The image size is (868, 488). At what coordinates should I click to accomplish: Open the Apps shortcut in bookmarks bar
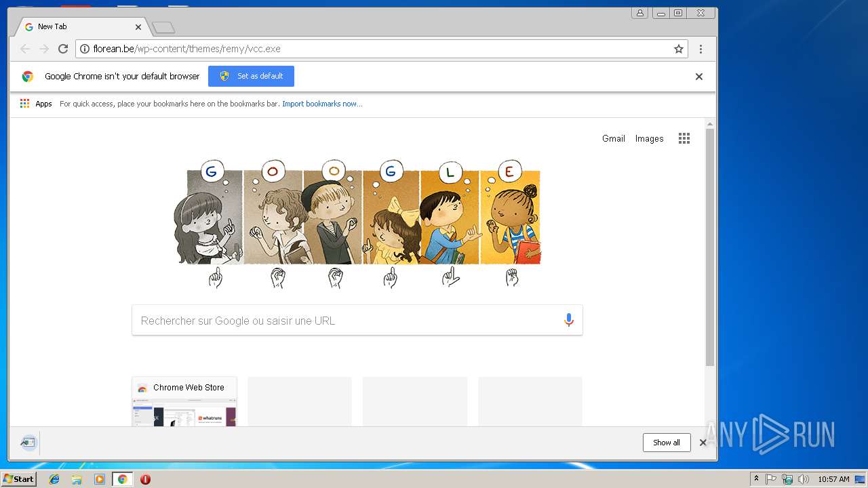36,104
